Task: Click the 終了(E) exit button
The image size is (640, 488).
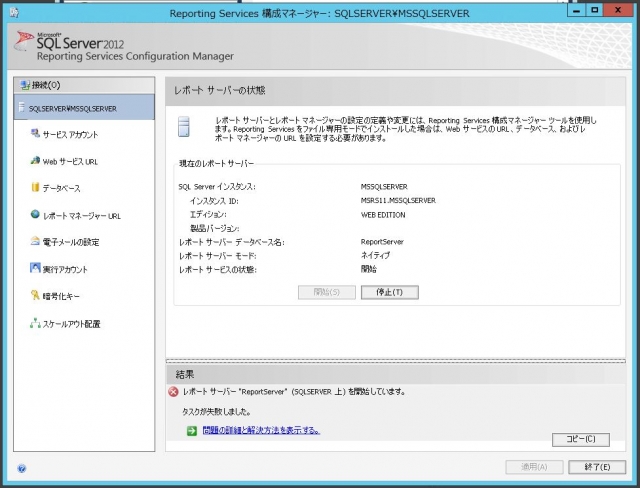Action: (597, 467)
